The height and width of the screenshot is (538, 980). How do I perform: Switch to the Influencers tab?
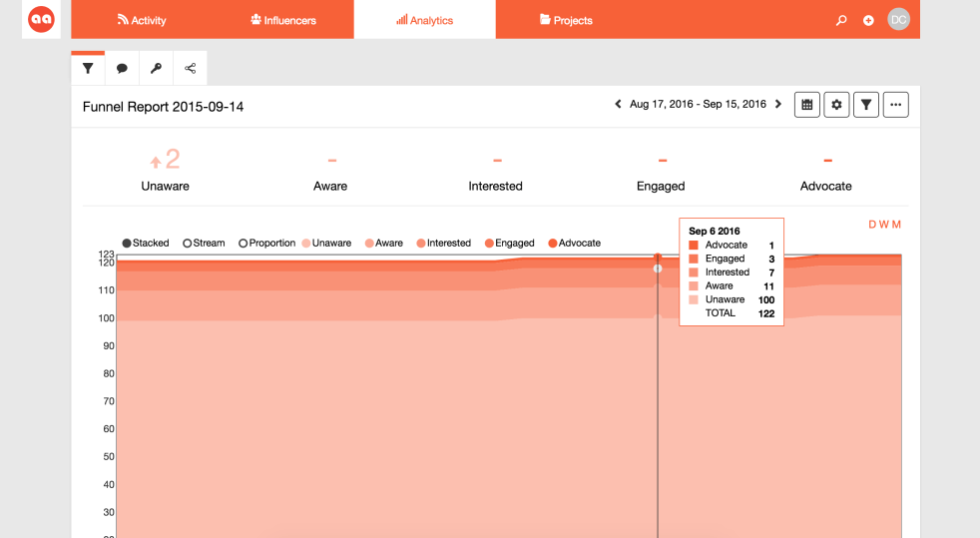tap(283, 20)
